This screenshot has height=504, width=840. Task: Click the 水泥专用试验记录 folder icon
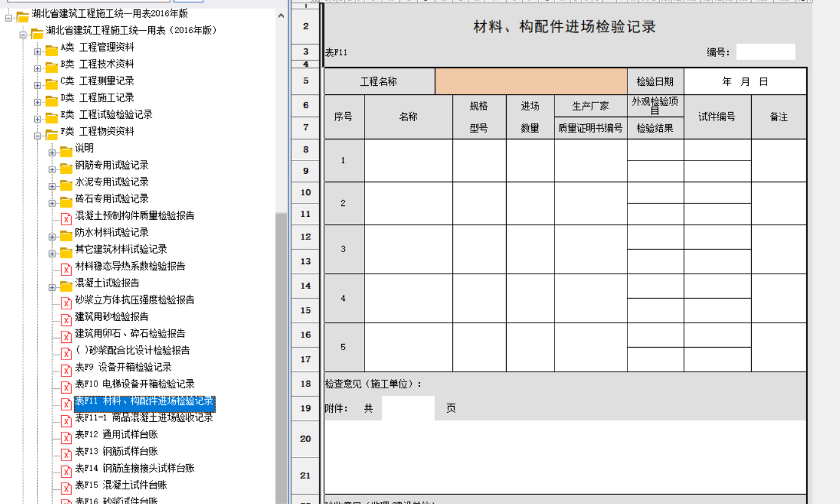tap(66, 185)
